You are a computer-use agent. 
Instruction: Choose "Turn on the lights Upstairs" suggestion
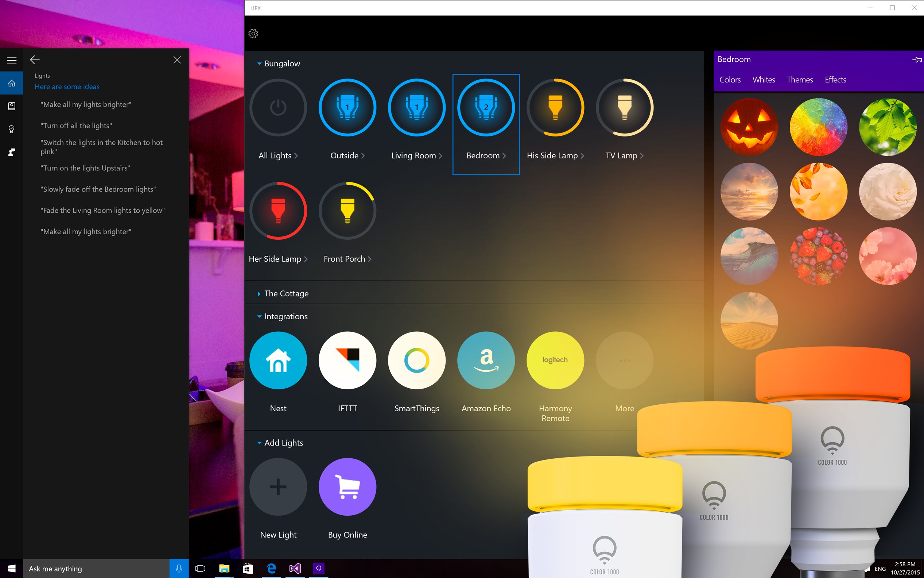[x=85, y=168]
